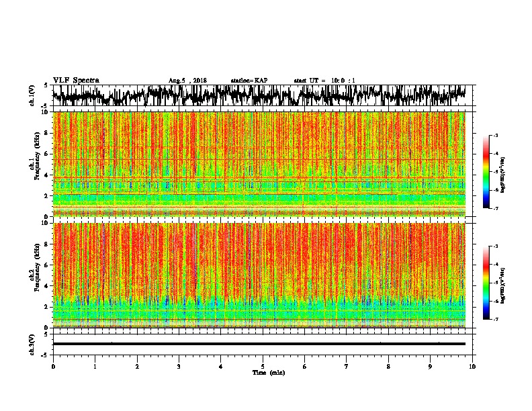Viewport: 532px width, 411px height.
Task: Click the "start UT = 10: 0 : 1" text
Action: click(x=324, y=81)
